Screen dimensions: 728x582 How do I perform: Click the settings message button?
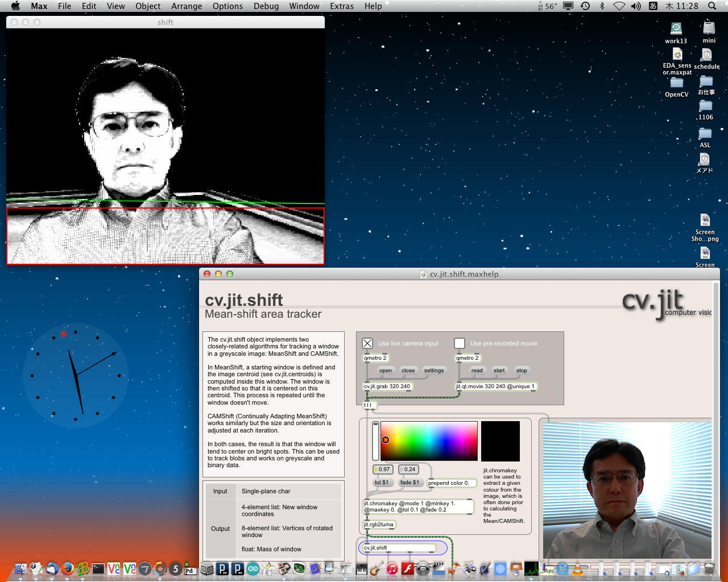click(x=433, y=371)
